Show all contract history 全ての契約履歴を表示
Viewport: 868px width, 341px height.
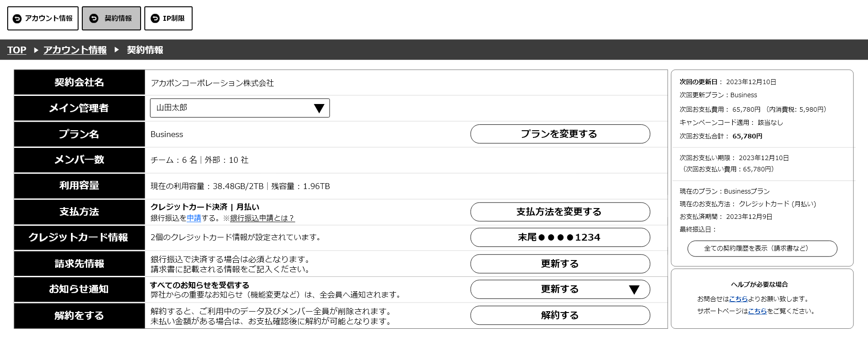click(762, 248)
